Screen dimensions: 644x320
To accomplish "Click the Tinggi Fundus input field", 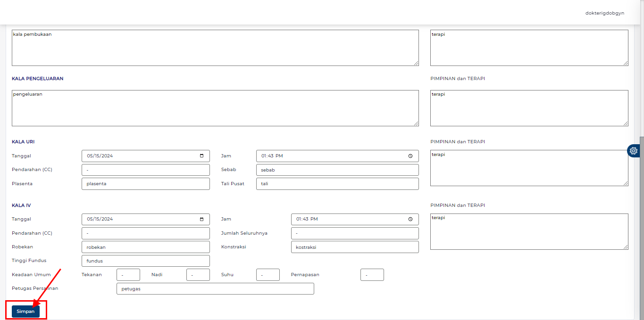I will (x=145, y=261).
